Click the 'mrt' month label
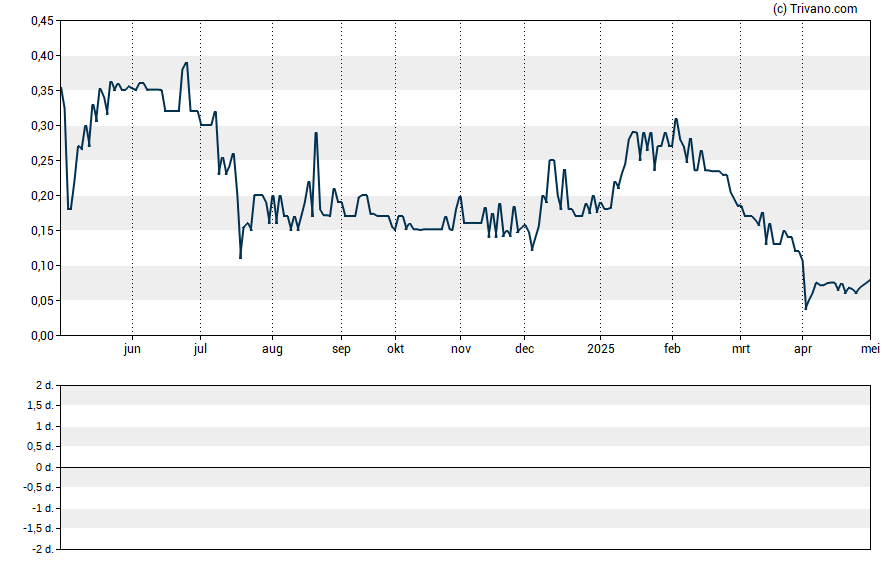Viewport: 888px width, 565px height. click(x=741, y=349)
